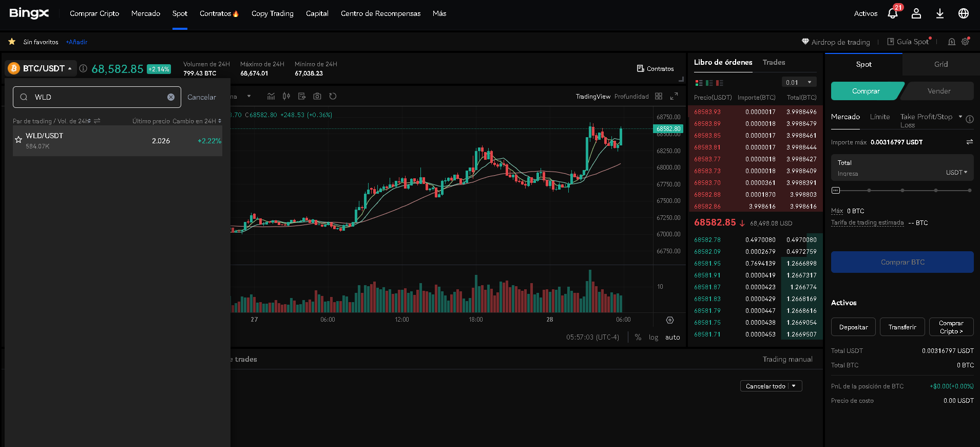
Task: Set amount slider to the last point
Action: (969, 190)
